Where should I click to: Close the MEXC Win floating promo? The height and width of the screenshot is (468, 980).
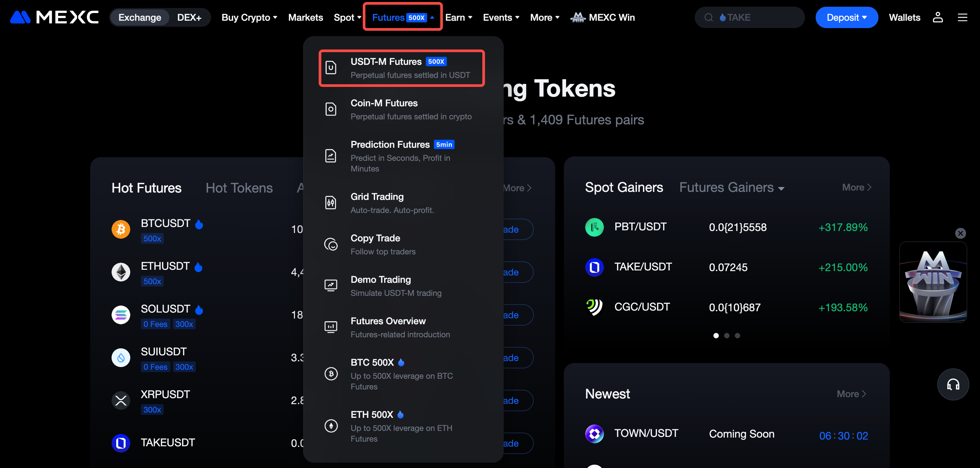(x=960, y=233)
